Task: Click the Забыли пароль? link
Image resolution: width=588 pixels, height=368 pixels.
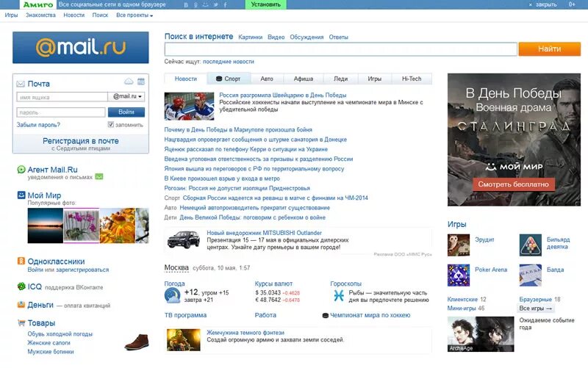Action: coord(38,125)
